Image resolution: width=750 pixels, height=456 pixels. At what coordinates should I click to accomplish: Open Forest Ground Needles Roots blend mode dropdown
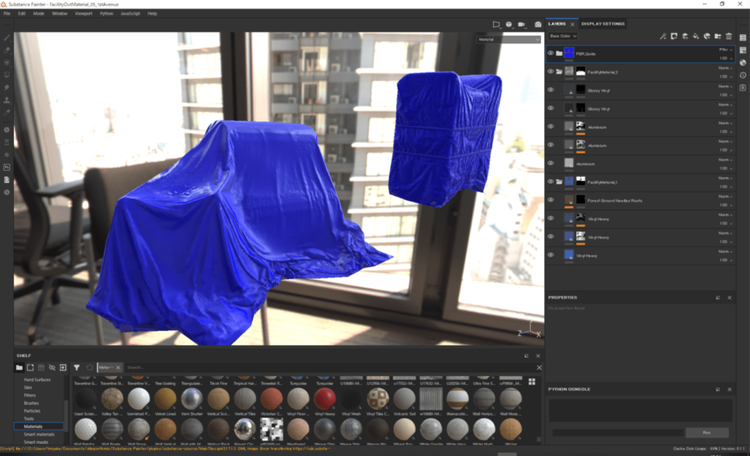point(725,196)
